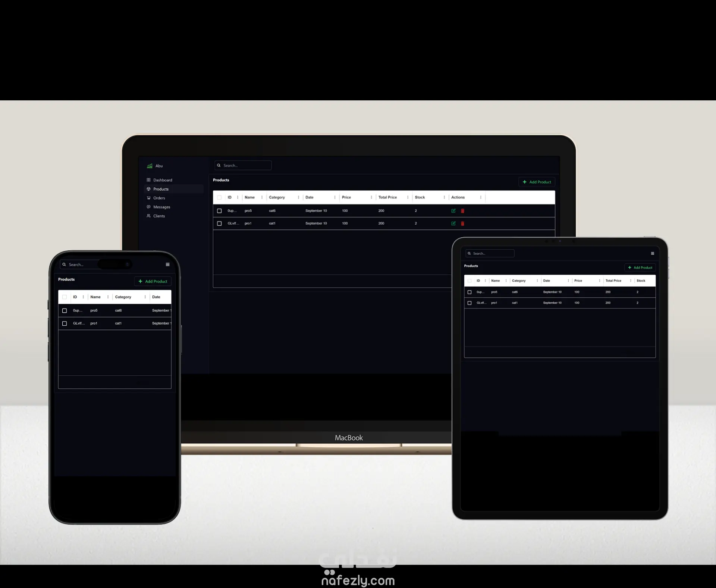Click Add Product button on laptop

point(537,182)
